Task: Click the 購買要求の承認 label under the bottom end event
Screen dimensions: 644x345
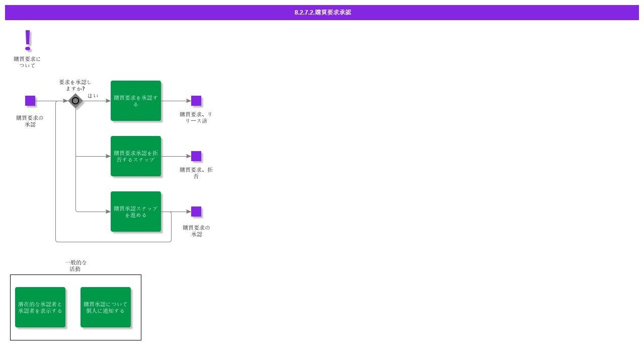Action: pos(196,231)
